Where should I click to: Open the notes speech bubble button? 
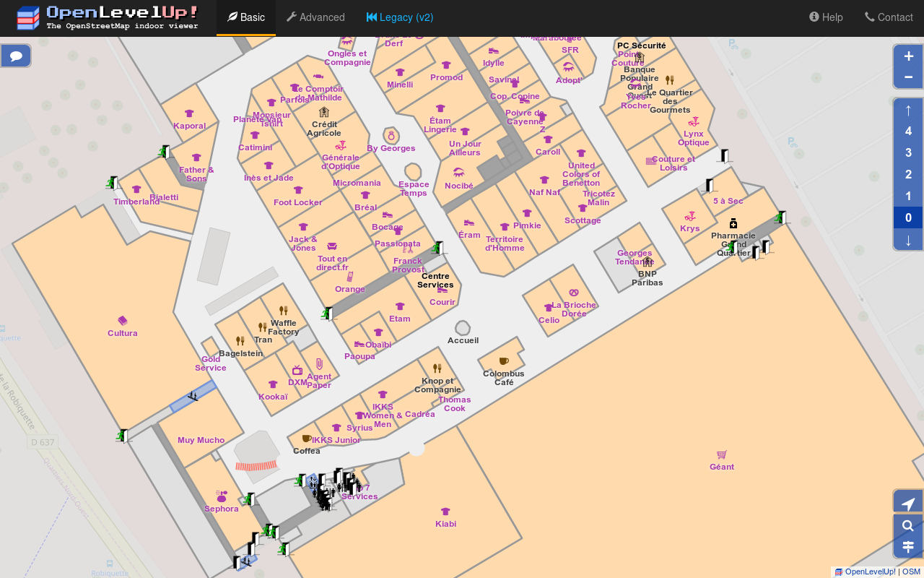(x=16, y=56)
